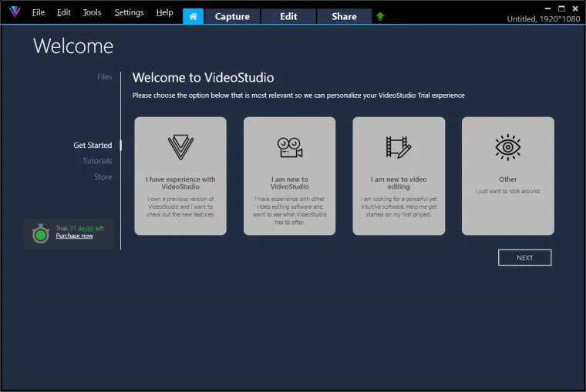586x392 pixels.
Task: Select Files in the Welcome sidebar
Action: click(x=105, y=76)
